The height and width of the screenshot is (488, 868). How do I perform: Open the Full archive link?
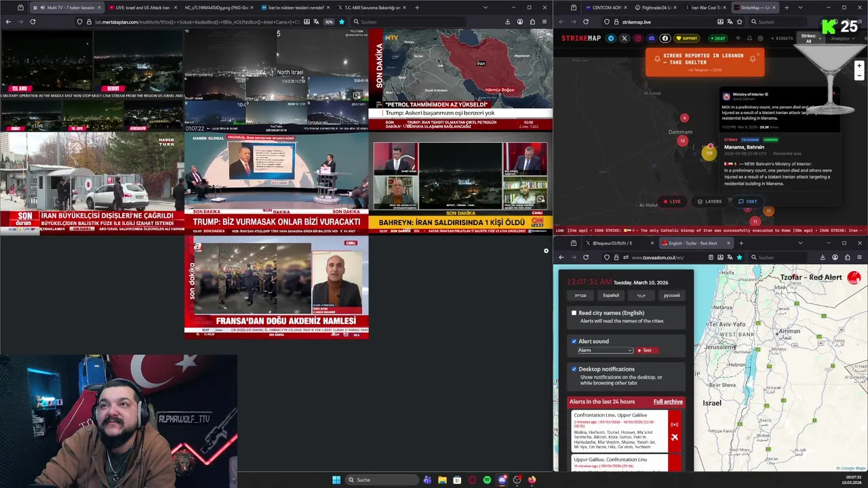pos(668,402)
